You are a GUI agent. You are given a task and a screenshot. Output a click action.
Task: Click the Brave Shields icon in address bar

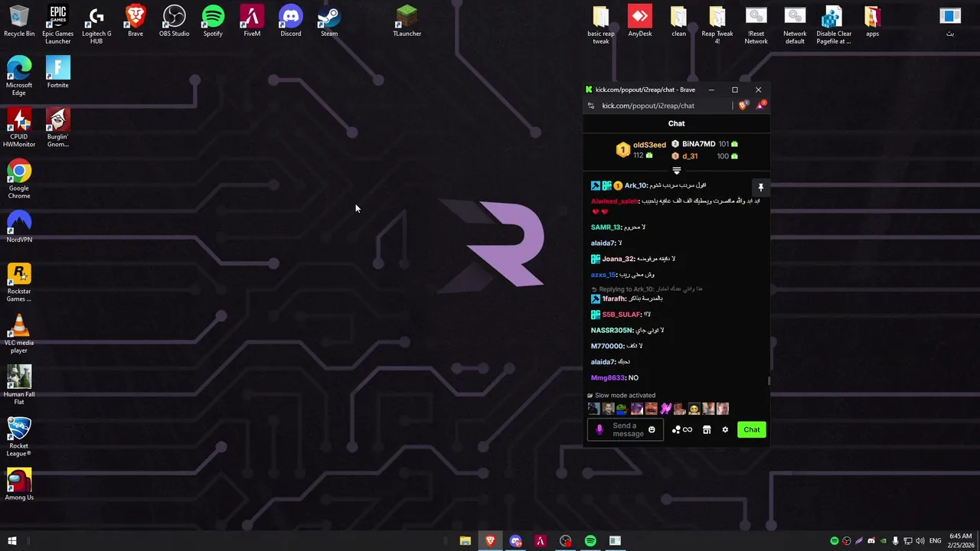pos(743,106)
